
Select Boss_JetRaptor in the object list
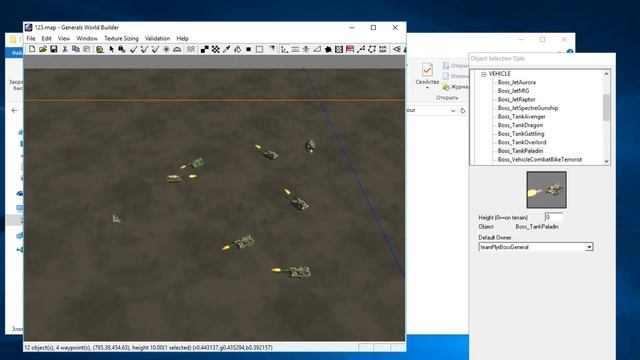516,100
